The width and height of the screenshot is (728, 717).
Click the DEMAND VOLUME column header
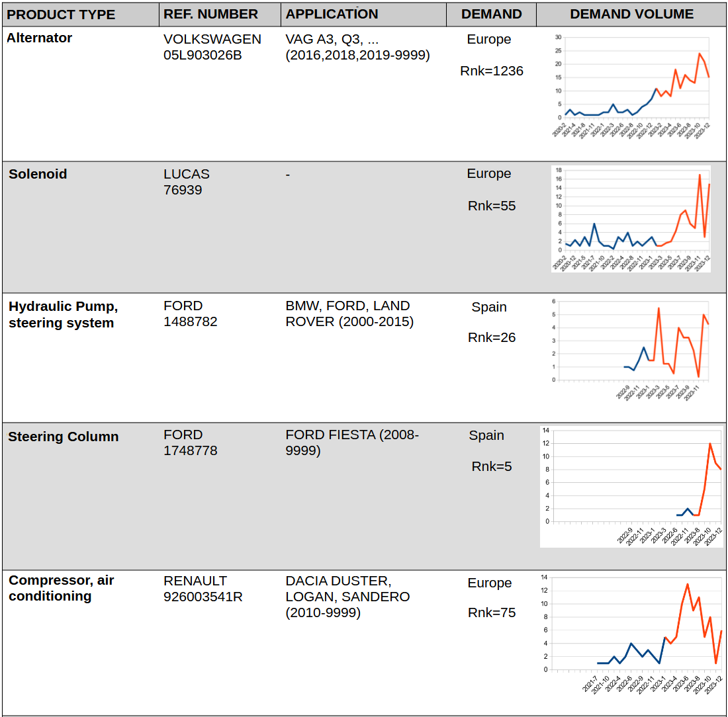coord(632,15)
